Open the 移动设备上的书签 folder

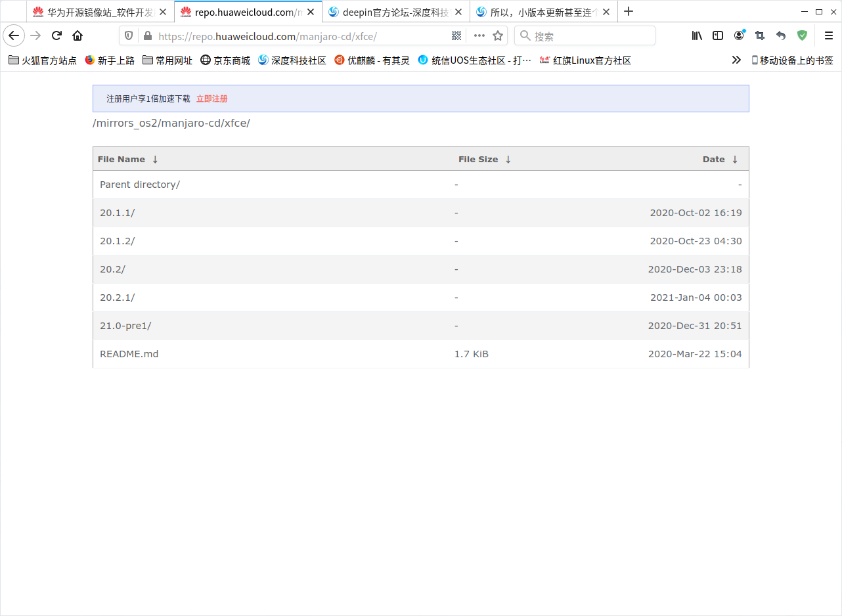(792, 60)
